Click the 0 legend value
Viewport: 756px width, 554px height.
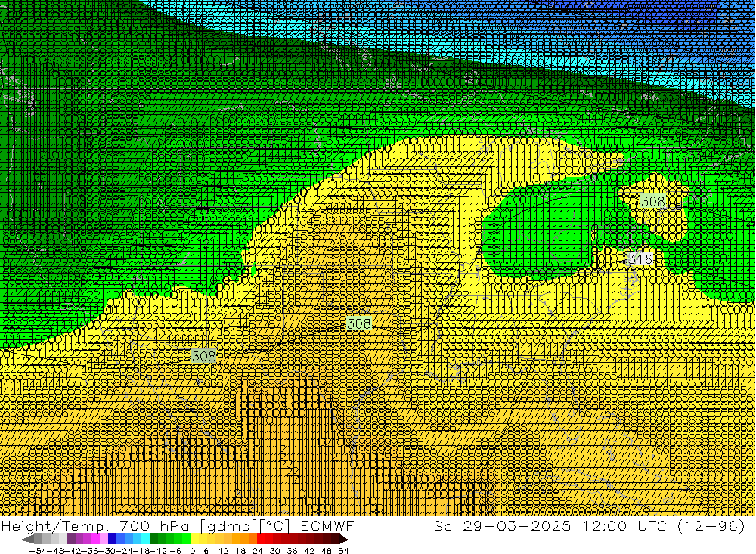tap(192, 551)
